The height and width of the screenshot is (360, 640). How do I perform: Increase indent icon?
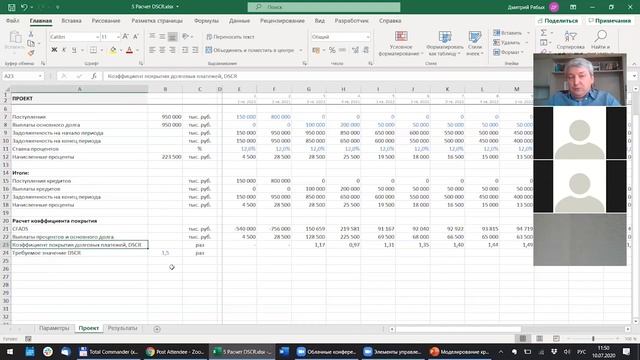[x=195, y=50]
